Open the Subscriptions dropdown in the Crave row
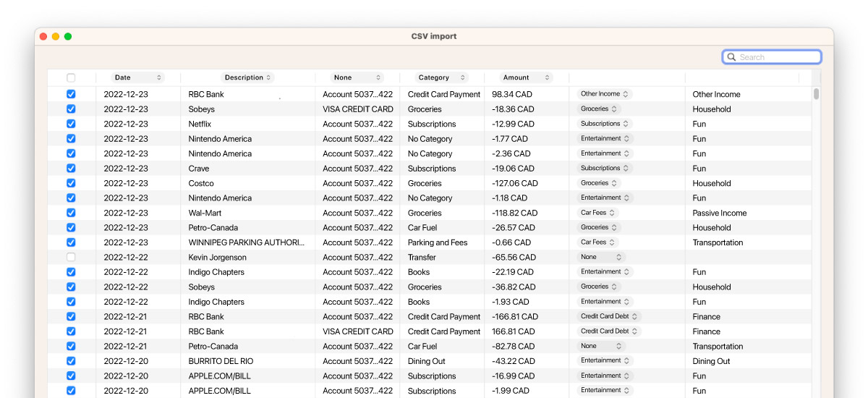The width and height of the screenshot is (868, 398). coord(605,168)
